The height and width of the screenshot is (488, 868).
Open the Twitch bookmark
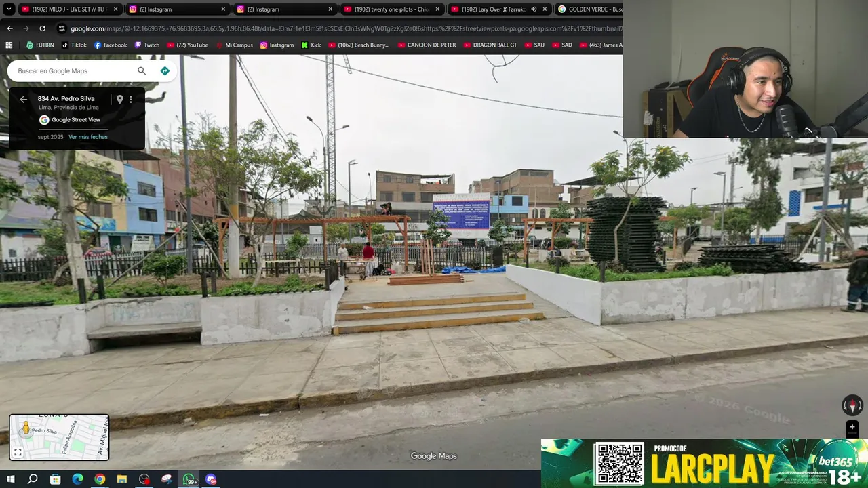(x=147, y=45)
